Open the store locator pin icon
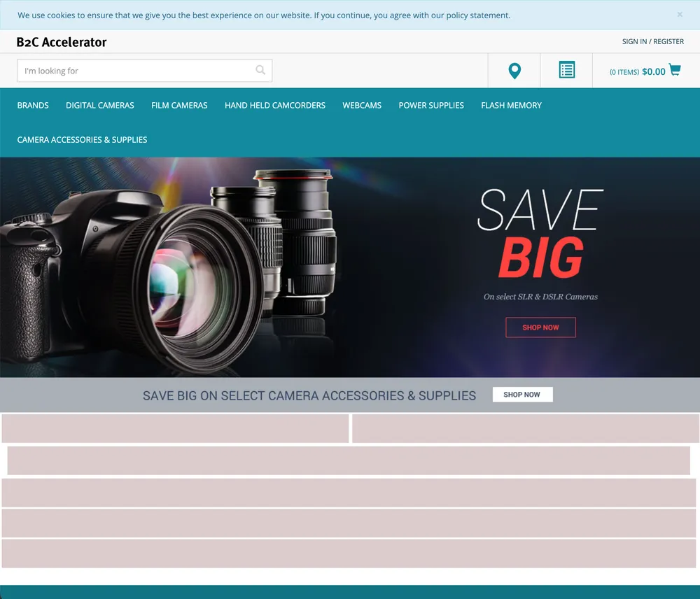Image resolution: width=700 pixels, height=599 pixels. coord(514,70)
